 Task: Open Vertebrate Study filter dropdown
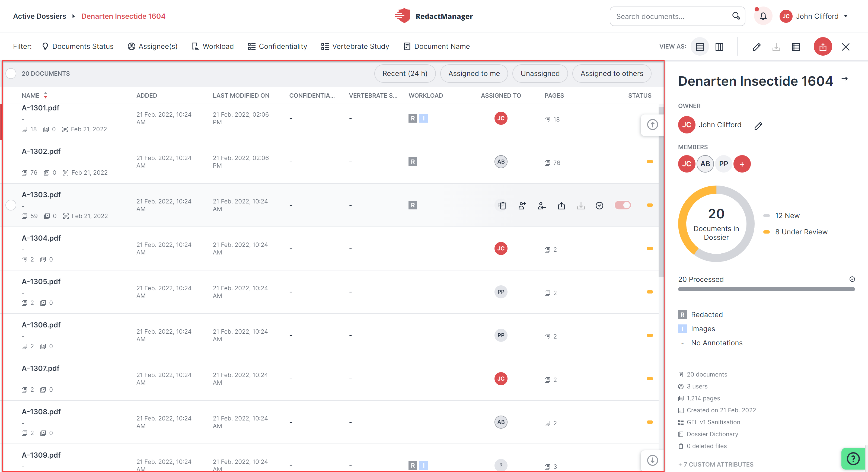click(355, 46)
